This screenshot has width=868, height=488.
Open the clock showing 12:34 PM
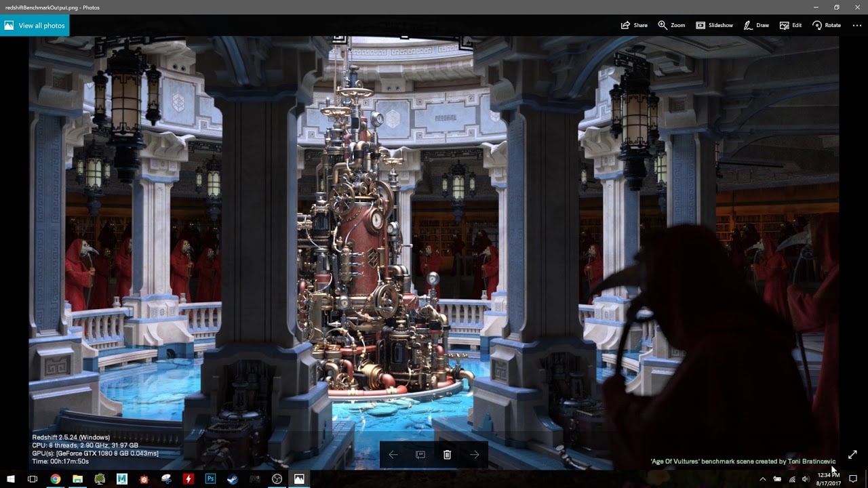click(828, 479)
